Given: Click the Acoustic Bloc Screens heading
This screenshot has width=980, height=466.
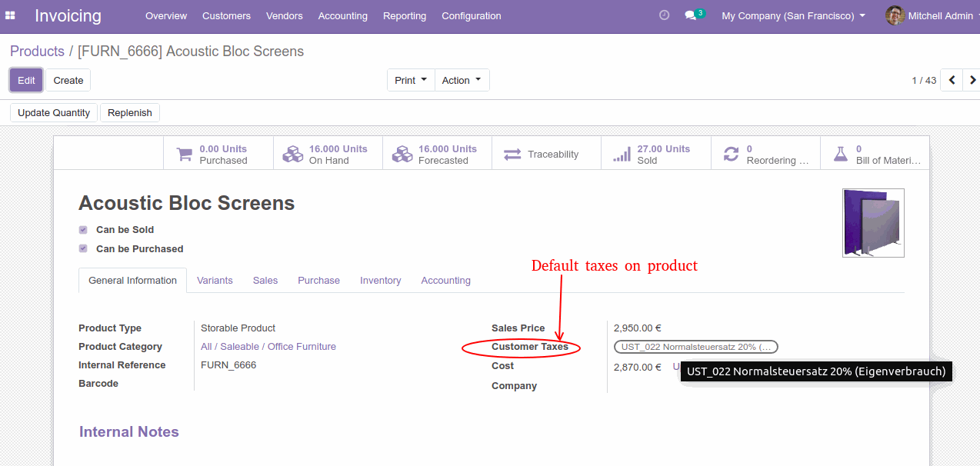Looking at the screenshot, I should pos(187,203).
